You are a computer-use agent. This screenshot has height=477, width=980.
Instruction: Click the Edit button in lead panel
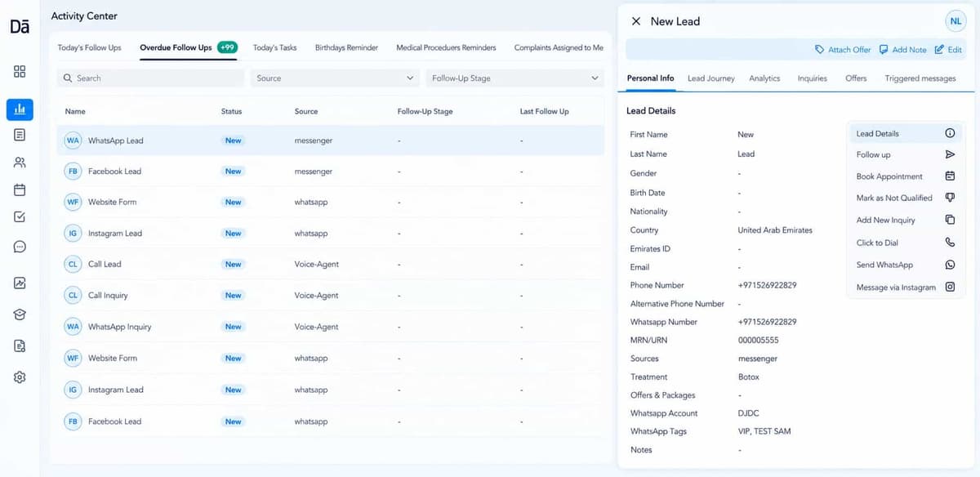[949, 50]
